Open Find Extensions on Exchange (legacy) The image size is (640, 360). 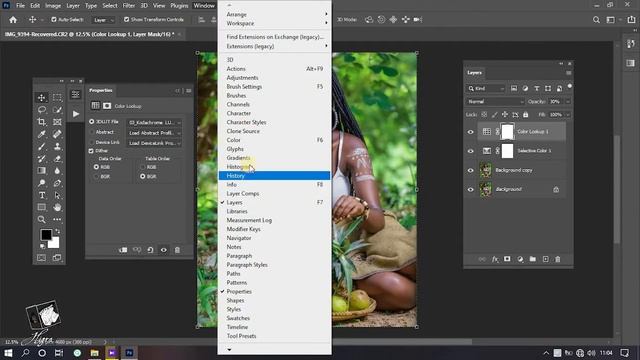274,37
